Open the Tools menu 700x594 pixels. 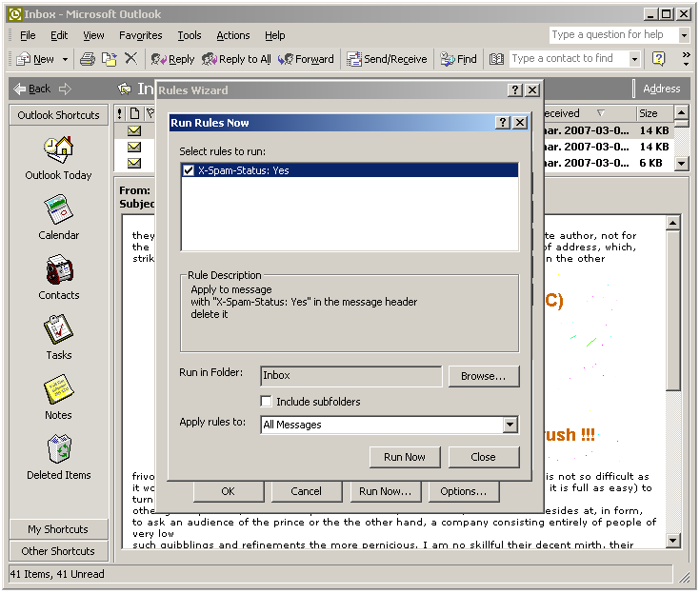[190, 35]
